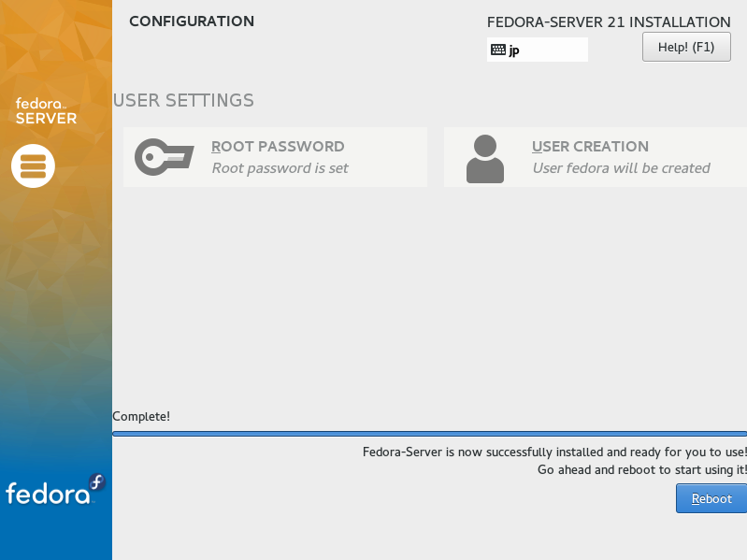Click the Fedora logo in the sidebar
Image resolution: width=747 pixels, height=560 pixels.
click(55, 490)
